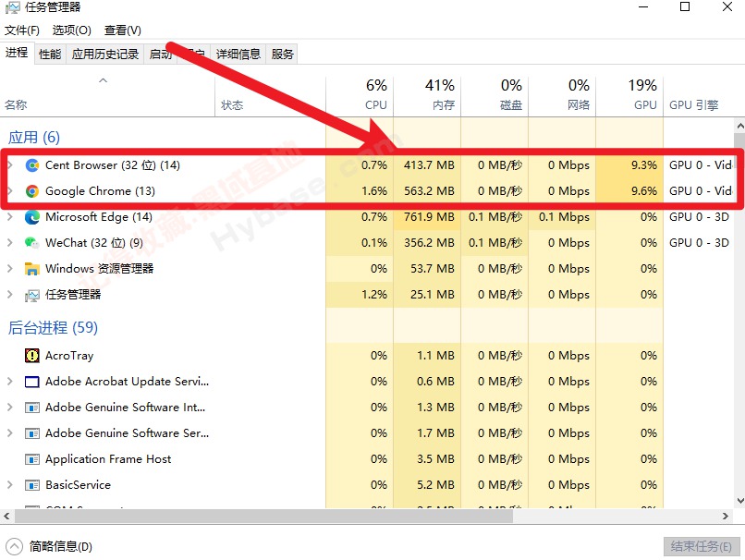Sort processes by 内存 column header

point(427,96)
